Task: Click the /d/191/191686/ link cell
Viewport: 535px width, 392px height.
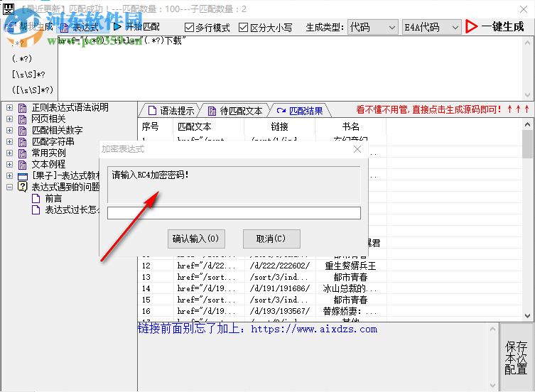Action: (280, 288)
